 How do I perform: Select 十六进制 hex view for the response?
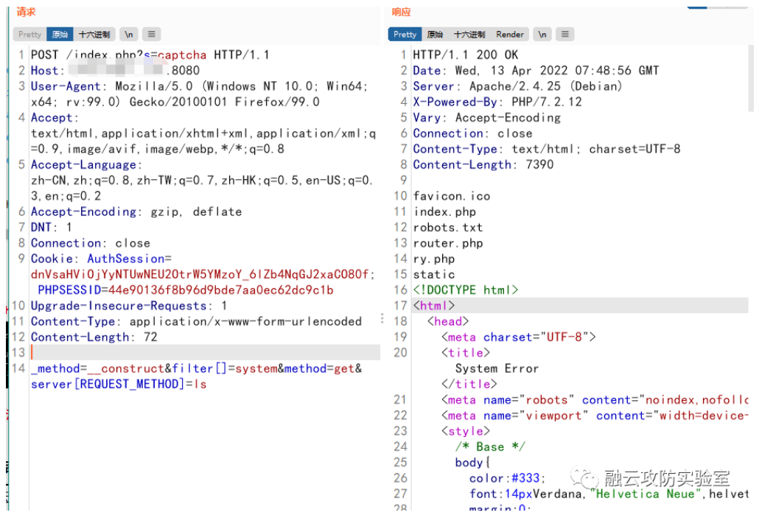[x=470, y=34]
